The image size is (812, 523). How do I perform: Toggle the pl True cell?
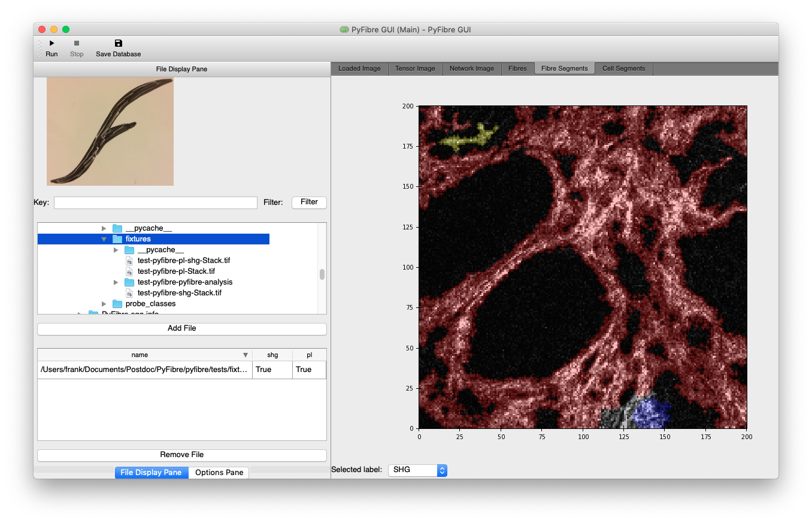coord(310,370)
